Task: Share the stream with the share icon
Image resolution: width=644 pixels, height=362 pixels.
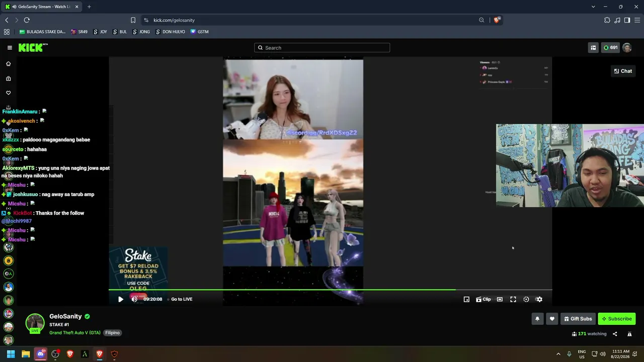Action: tap(615, 334)
